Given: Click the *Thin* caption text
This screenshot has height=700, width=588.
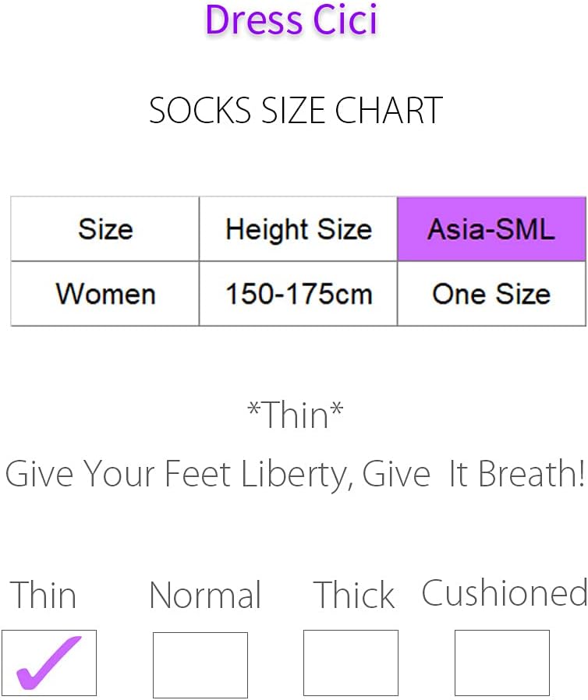Looking at the screenshot, I should [295, 415].
